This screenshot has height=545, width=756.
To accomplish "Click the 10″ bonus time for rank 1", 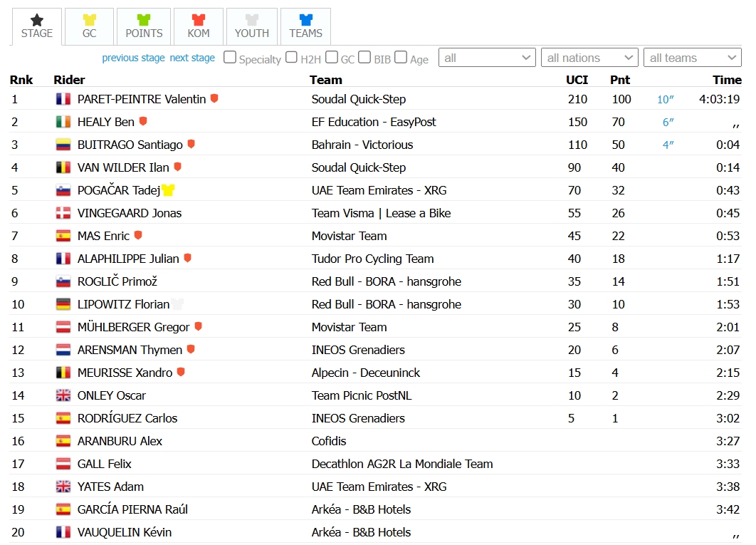I will [666, 100].
